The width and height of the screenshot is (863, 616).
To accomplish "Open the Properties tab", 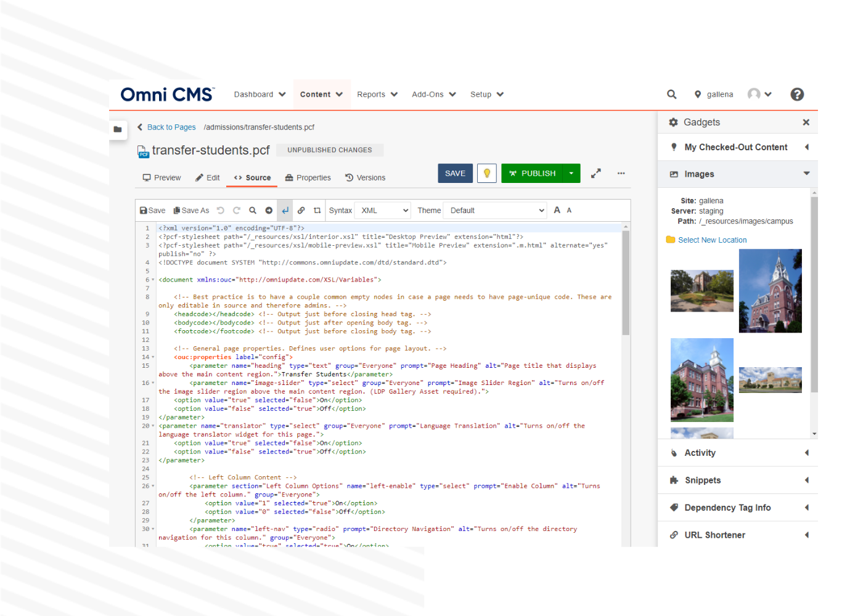I will (308, 178).
